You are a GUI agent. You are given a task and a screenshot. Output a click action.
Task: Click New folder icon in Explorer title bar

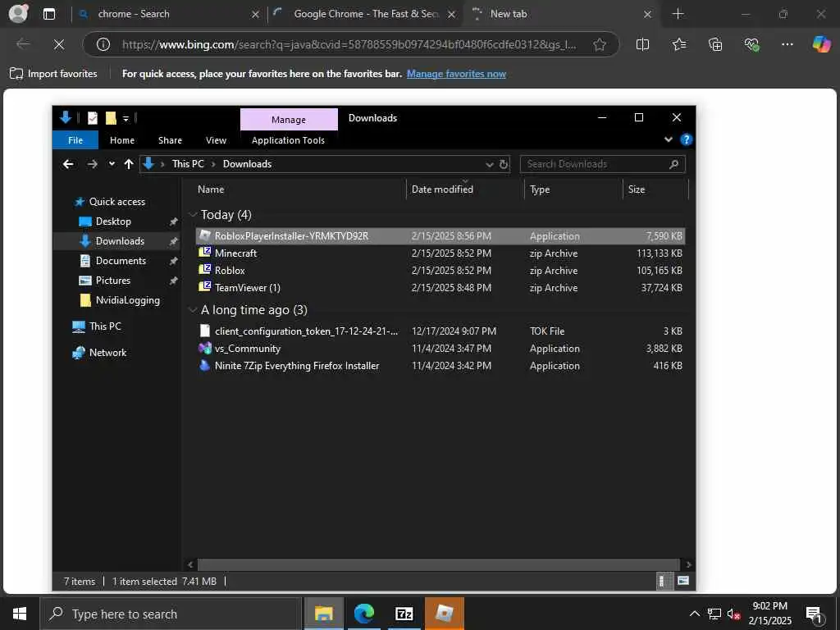(x=111, y=118)
